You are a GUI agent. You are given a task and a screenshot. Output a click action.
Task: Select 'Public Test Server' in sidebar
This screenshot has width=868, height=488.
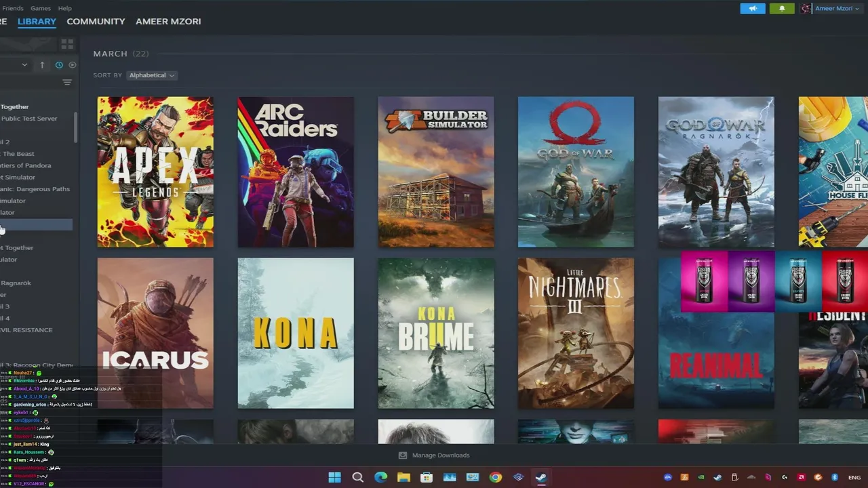[x=29, y=119]
